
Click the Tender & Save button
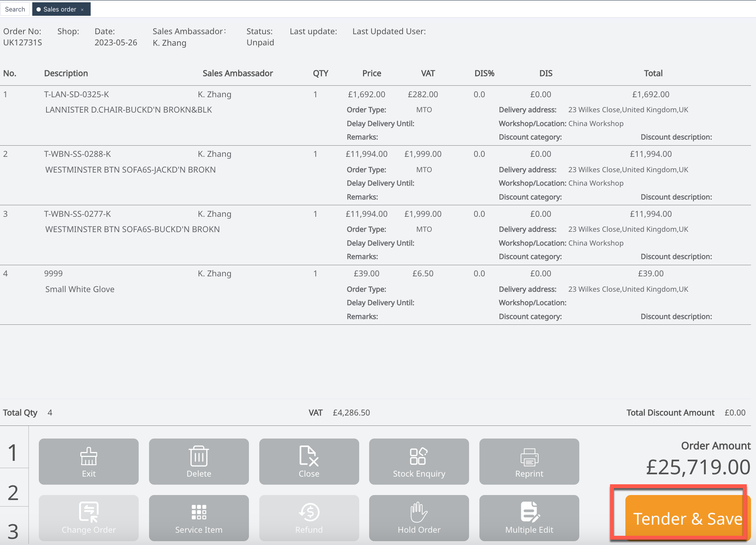pos(687,518)
